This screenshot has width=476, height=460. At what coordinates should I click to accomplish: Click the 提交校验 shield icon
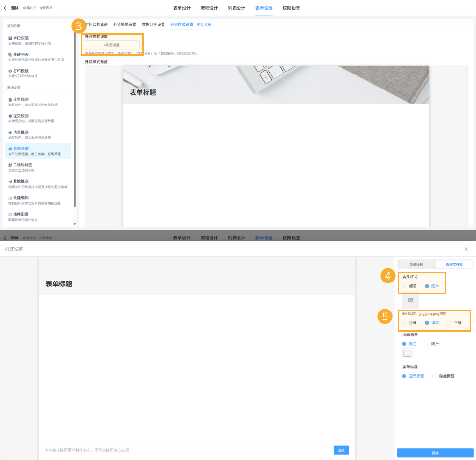click(x=10, y=116)
